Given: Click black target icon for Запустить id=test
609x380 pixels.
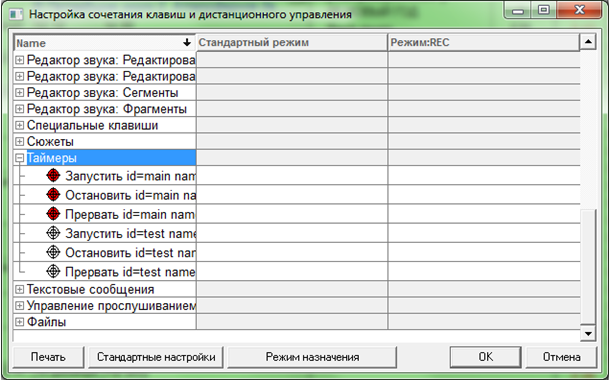Looking at the screenshot, I should 53,233.
